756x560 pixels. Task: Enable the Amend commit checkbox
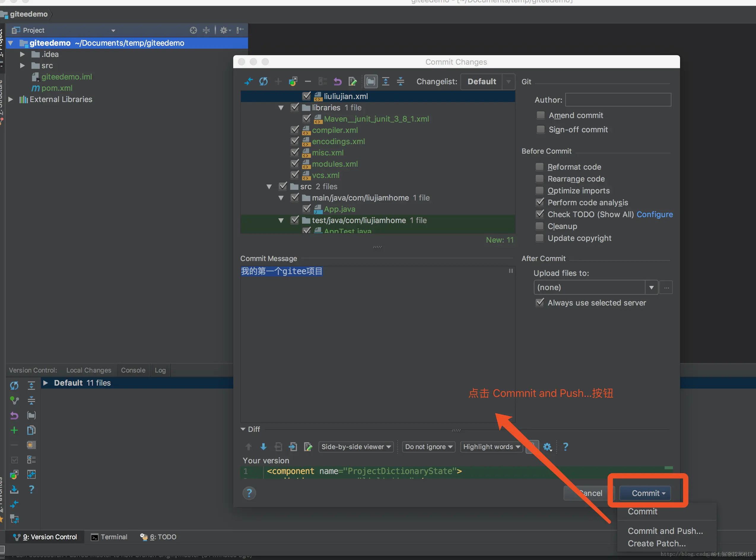[541, 115]
